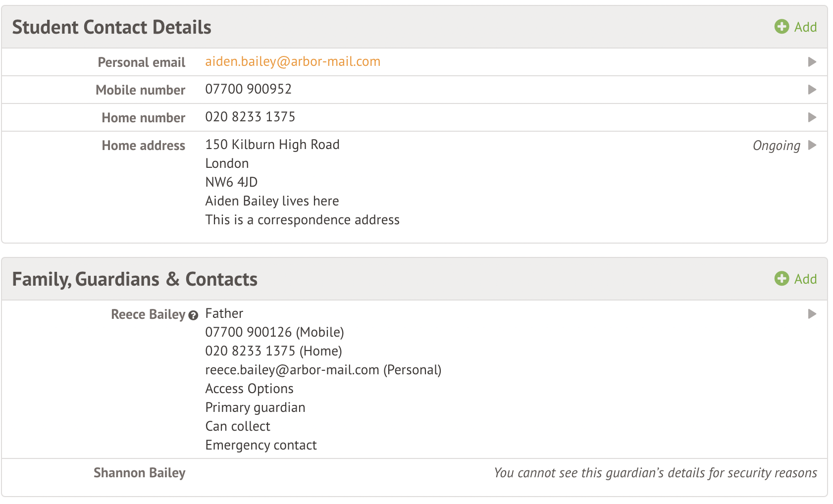Expand the Home address row arrow
This screenshot has height=504, width=833.
[812, 145]
